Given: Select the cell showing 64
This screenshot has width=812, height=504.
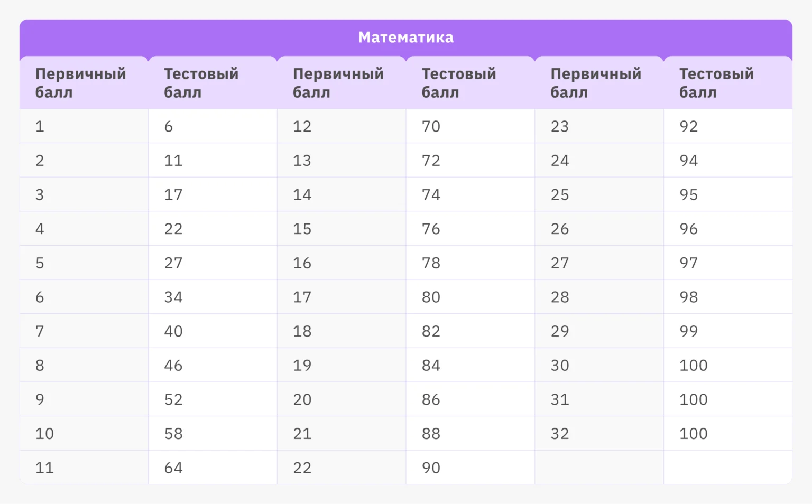Looking at the screenshot, I should tap(173, 468).
